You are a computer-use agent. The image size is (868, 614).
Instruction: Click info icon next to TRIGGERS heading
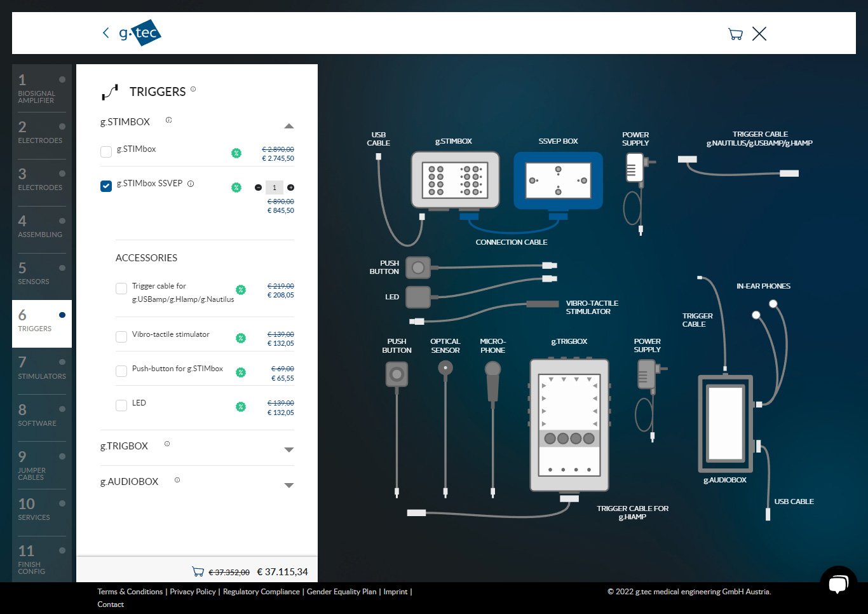pyautogui.click(x=193, y=89)
